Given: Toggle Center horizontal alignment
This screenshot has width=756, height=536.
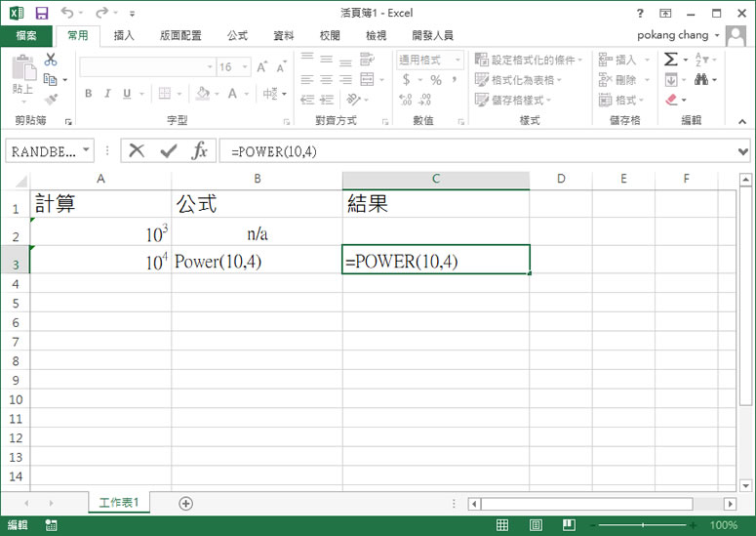Looking at the screenshot, I should click(327, 80).
